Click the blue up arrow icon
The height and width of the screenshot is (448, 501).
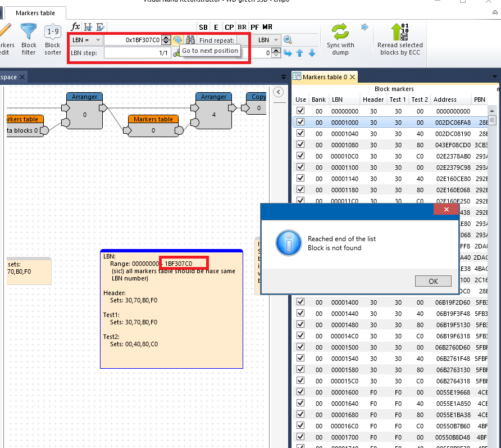click(x=300, y=53)
